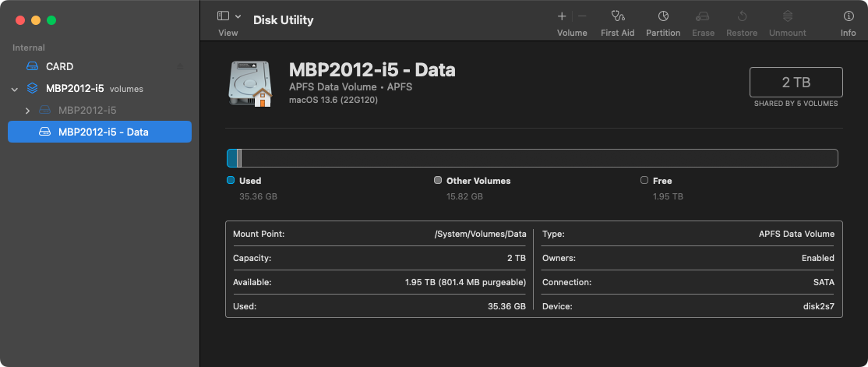
Task: Click Device 'disk2s7' value
Action: (x=819, y=306)
